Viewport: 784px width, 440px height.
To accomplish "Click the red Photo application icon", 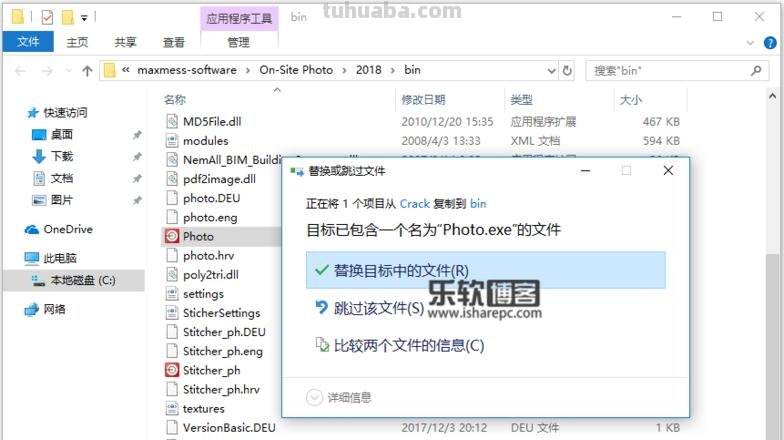I will 172,236.
